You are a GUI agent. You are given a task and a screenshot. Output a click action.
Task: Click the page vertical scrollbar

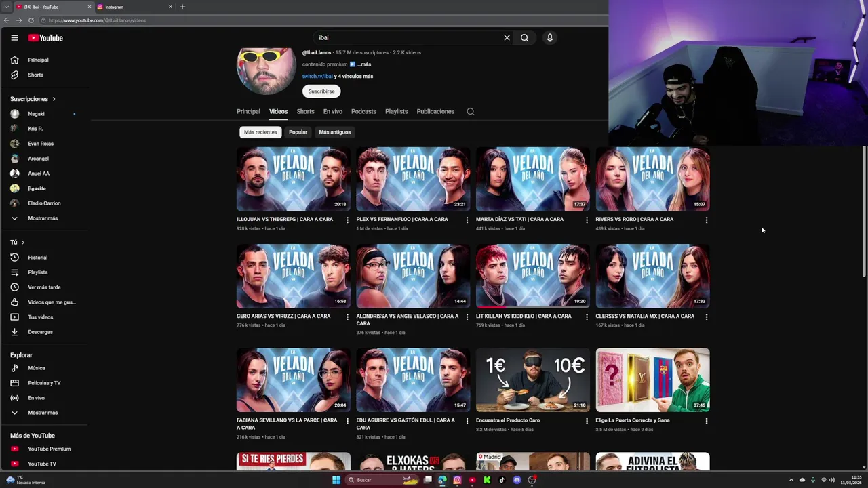864,211
